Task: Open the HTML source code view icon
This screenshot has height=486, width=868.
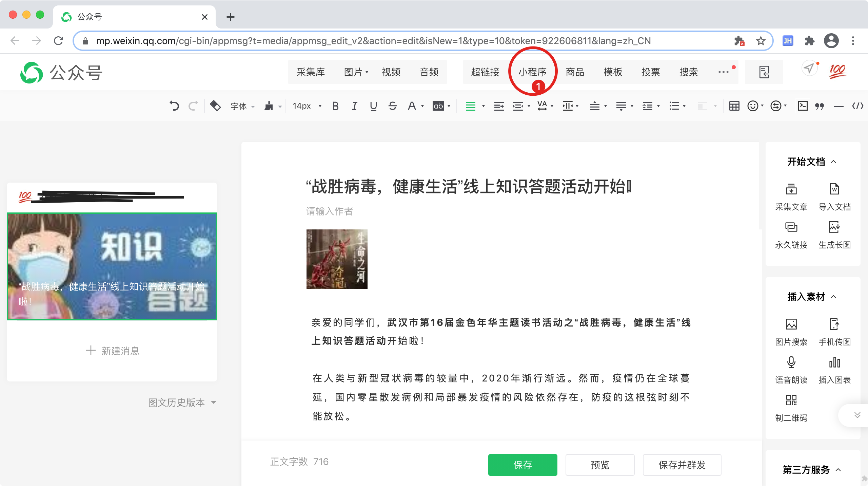Action: point(857,106)
